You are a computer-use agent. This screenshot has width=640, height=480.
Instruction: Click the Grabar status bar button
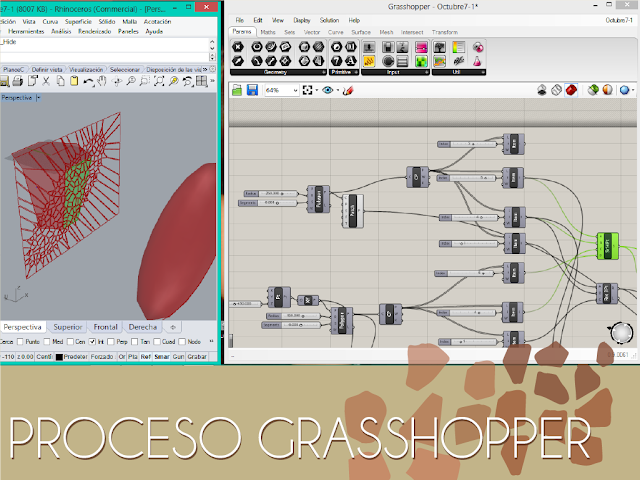click(197, 357)
